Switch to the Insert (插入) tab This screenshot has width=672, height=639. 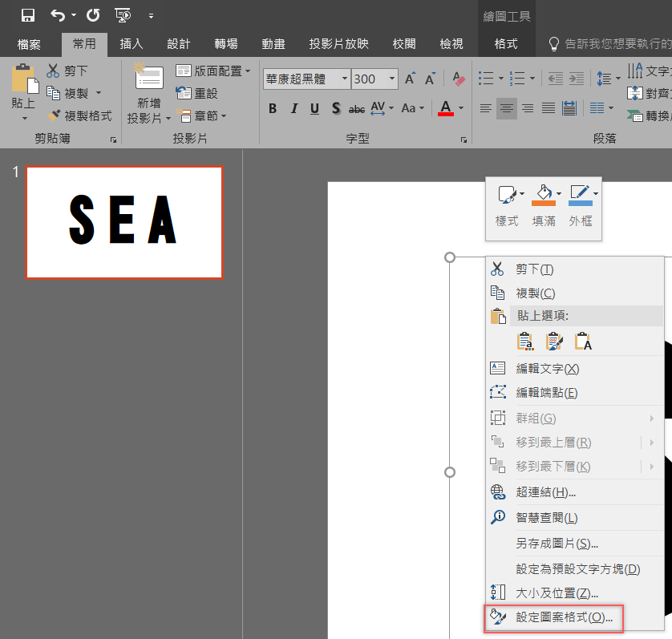(132, 44)
